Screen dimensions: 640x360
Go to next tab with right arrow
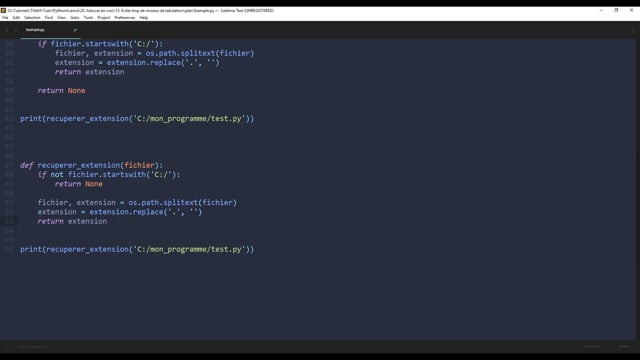click(x=16, y=30)
